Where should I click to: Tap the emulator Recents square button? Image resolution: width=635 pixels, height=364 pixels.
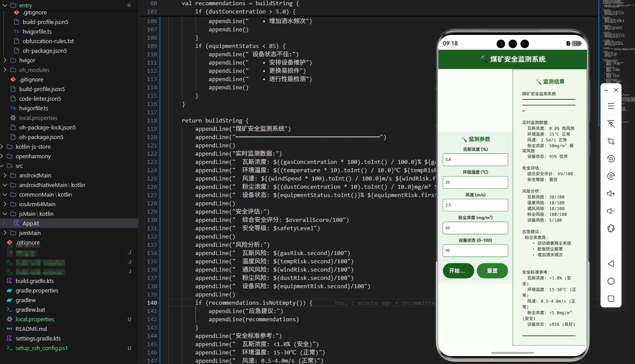[x=611, y=299]
